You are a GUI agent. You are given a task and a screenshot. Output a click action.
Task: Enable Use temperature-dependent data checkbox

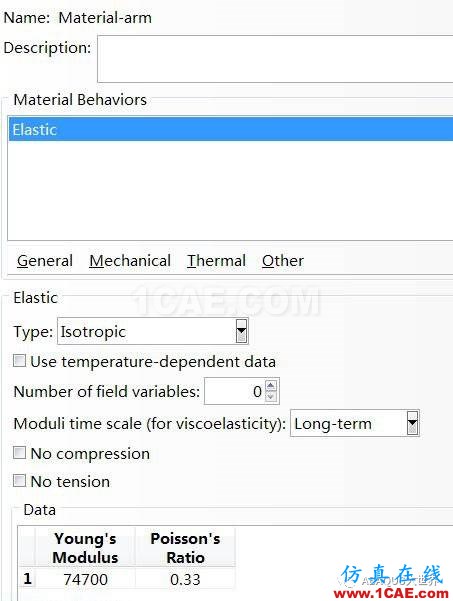[20, 361]
